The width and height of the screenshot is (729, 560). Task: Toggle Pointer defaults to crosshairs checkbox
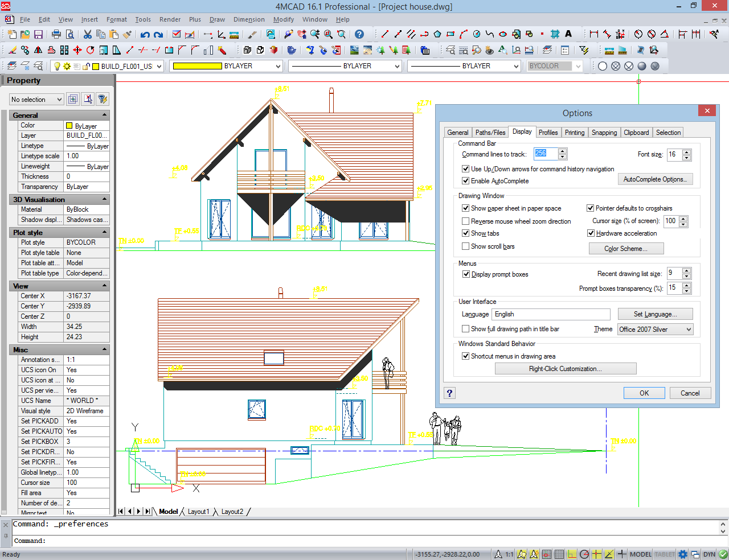pos(591,208)
